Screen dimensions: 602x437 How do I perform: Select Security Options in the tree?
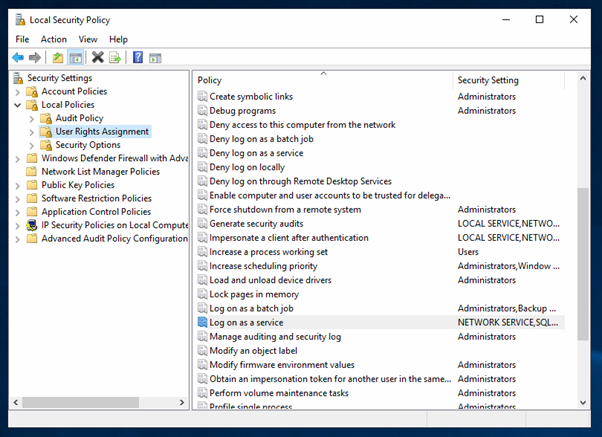pyautogui.click(x=88, y=145)
